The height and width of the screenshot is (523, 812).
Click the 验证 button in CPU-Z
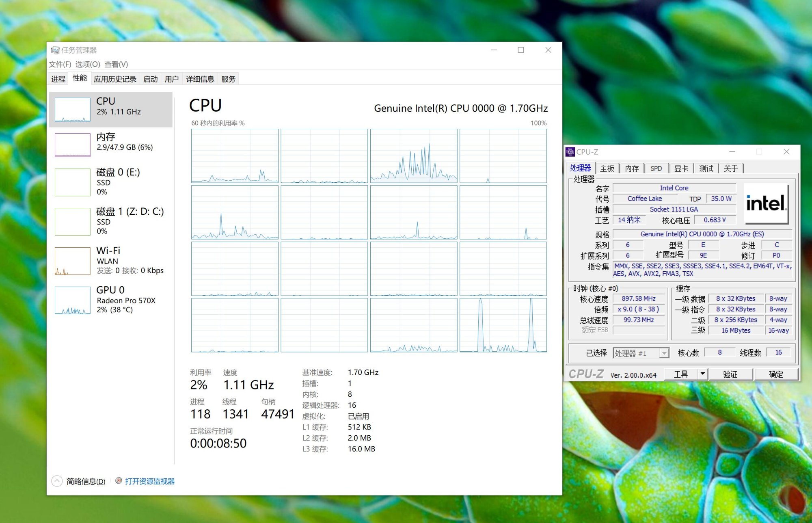click(x=730, y=374)
